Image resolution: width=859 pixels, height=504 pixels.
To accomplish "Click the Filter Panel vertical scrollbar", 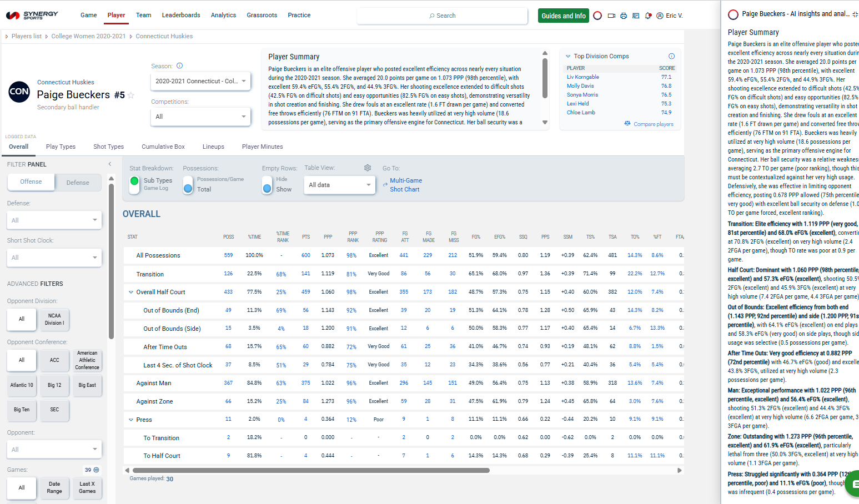I will click(111, 261).
